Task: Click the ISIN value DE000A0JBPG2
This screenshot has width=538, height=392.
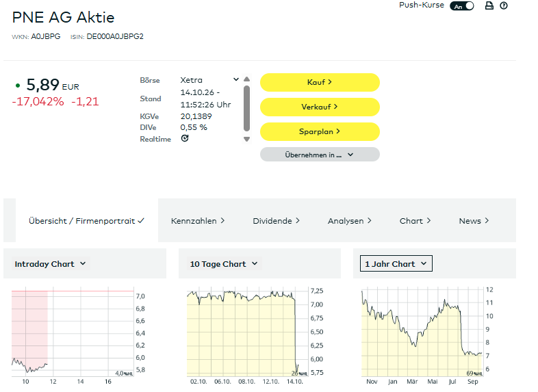Action: [x=115, y=36]
